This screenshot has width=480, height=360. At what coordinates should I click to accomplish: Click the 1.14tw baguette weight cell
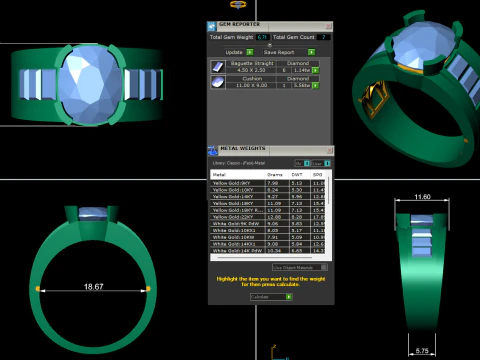point(302,70)
